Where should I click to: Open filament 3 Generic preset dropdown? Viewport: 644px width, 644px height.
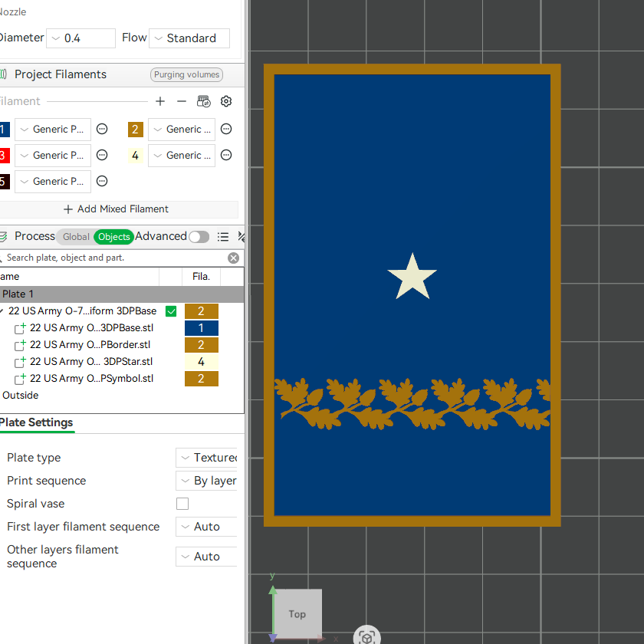point(53,155)
